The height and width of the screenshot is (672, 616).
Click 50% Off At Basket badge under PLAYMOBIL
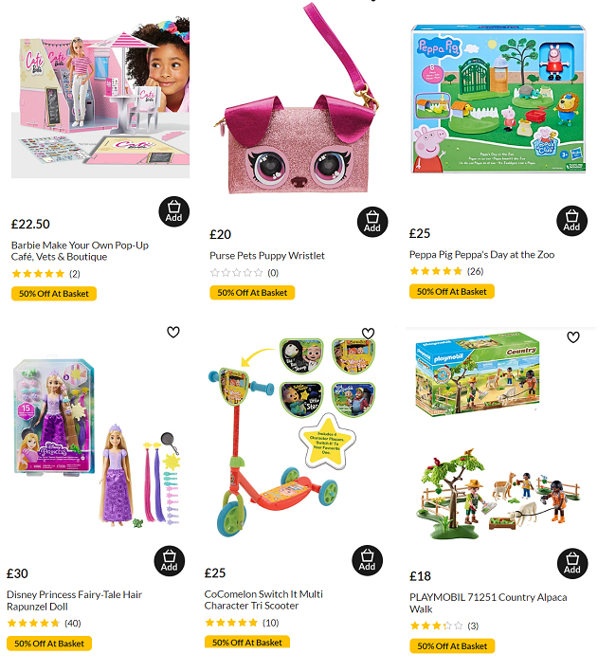[x=452, y=645]
